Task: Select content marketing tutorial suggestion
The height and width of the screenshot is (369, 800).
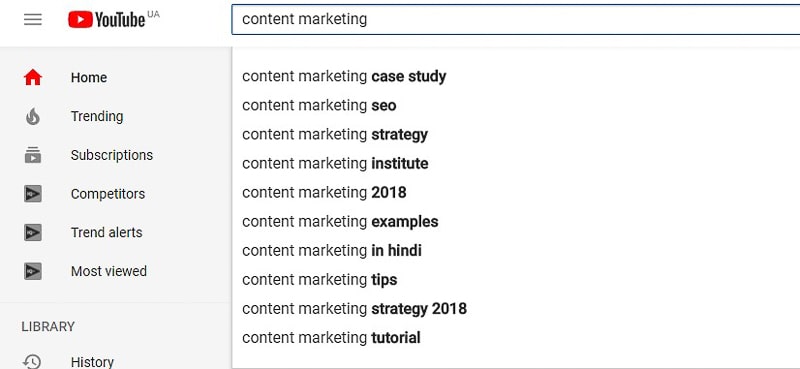Action: point(516,338)
